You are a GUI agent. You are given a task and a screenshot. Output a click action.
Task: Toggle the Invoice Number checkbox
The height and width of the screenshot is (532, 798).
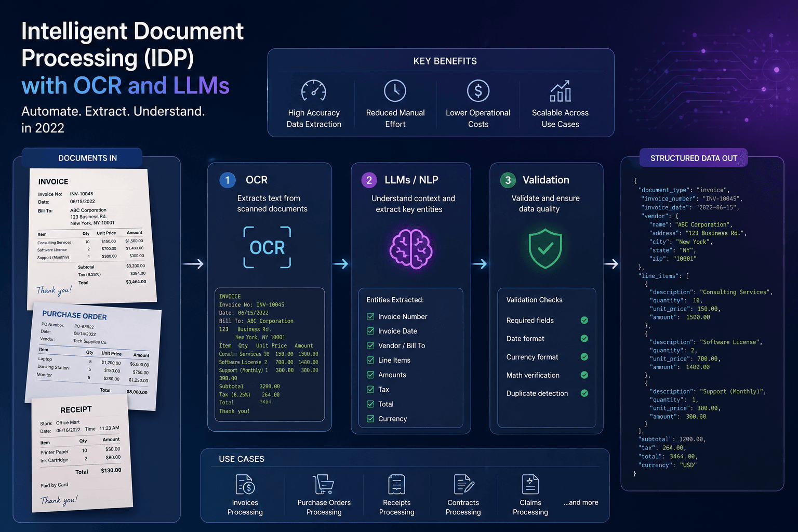(x=370, y=316)
